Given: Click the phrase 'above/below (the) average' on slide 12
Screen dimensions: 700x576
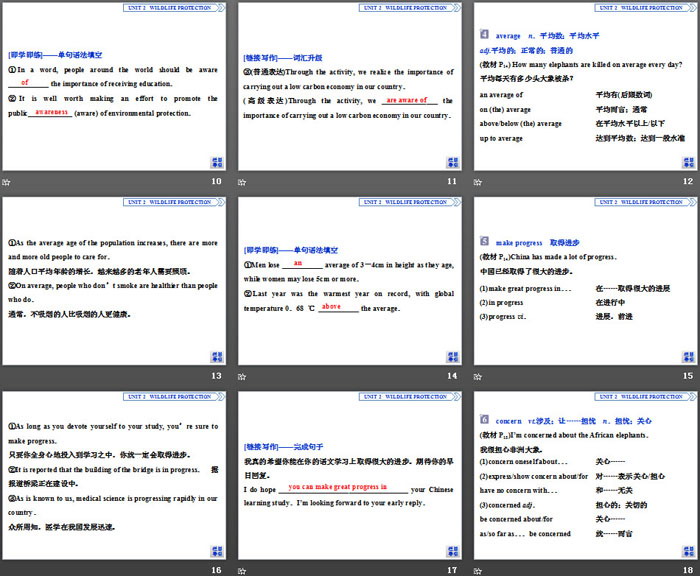Looking at the screenshot, I should 521,124.
